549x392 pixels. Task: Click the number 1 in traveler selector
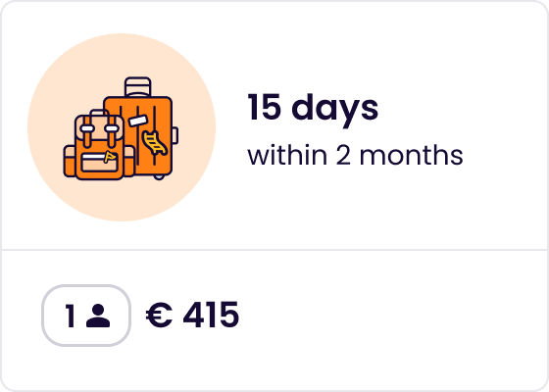coord(70,316)
